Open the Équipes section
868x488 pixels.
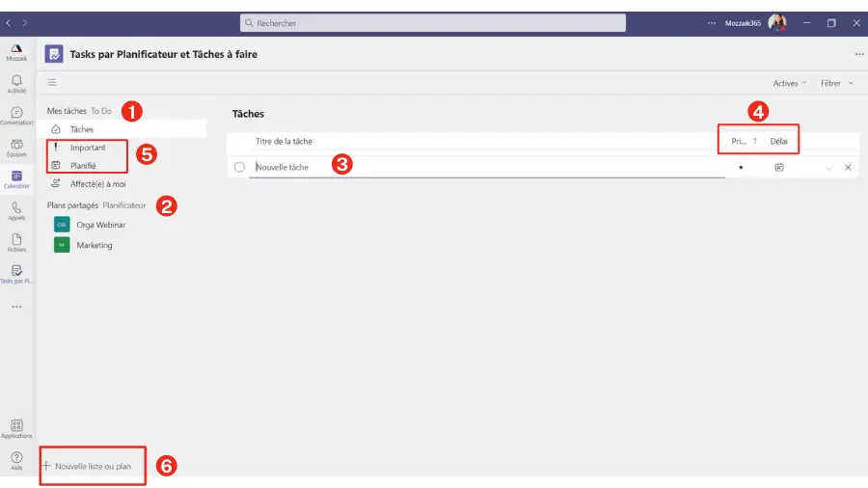(x=16, y=148)
